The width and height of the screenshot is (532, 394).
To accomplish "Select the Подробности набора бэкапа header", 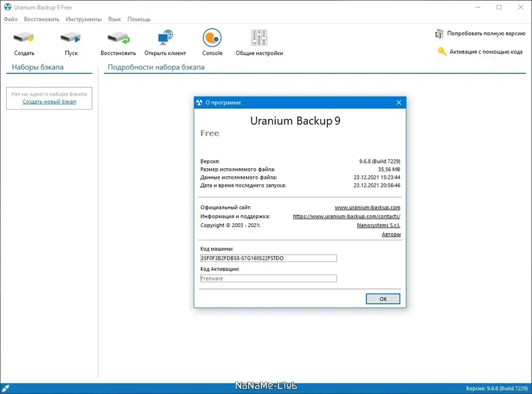I will click(x=156, y=67).
